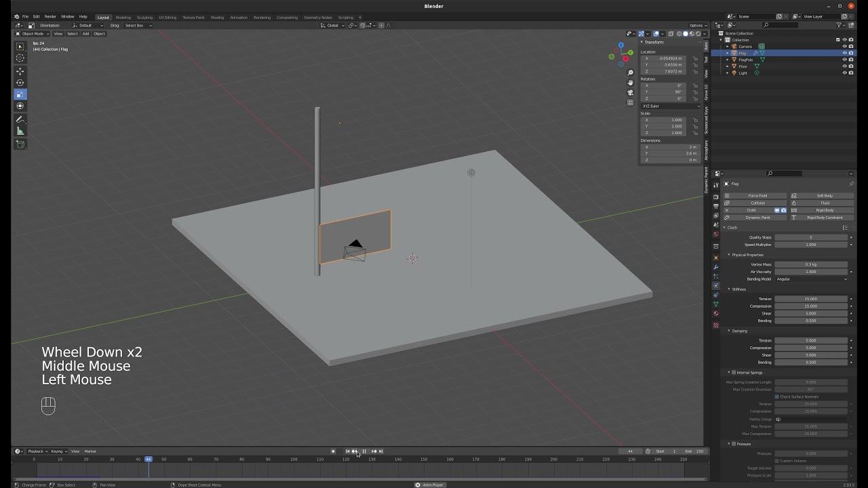Click the Dynamic Paint physics button
Viewport: 868px width, 488px height.
pos(755,218)
